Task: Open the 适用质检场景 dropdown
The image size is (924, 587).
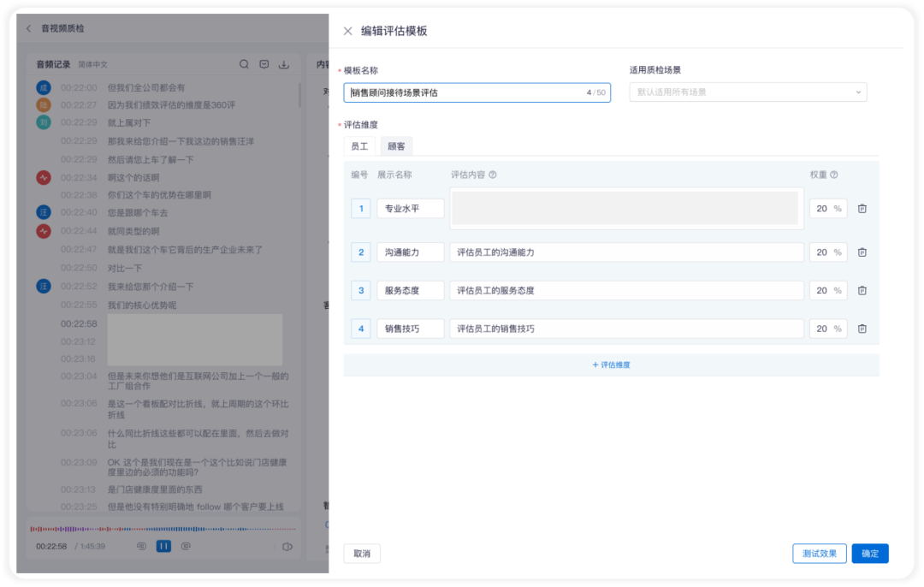Action: point(747,92)
